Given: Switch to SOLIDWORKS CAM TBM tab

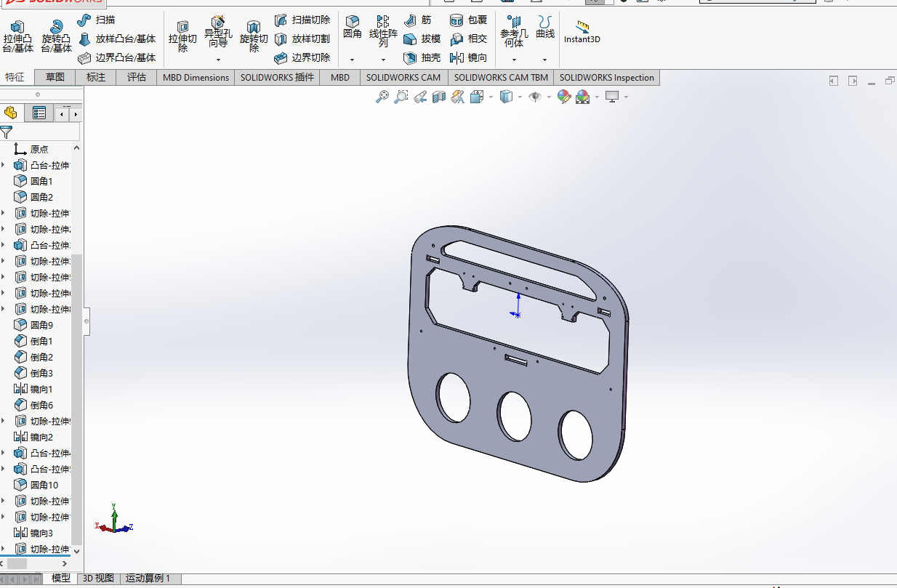Looking at the screenshot, I should tap(501, 77).
